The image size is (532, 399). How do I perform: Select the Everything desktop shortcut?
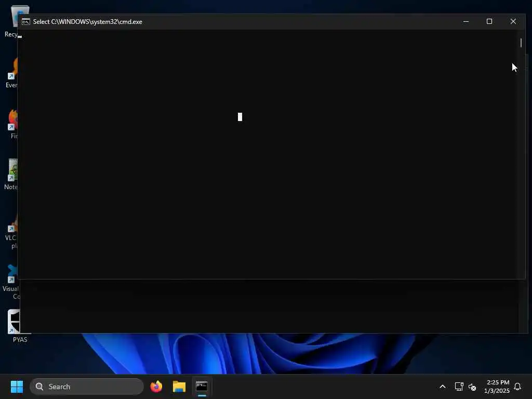click(x=11, y=73)
